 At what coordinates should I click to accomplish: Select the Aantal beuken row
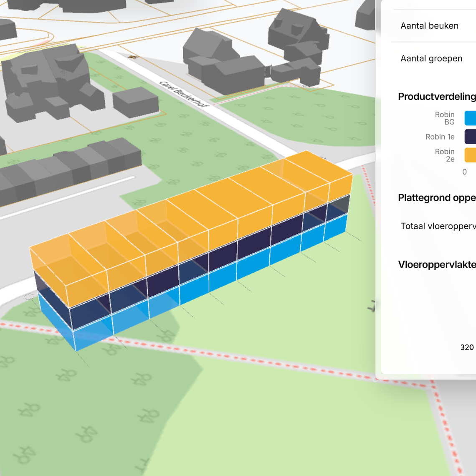429,26
